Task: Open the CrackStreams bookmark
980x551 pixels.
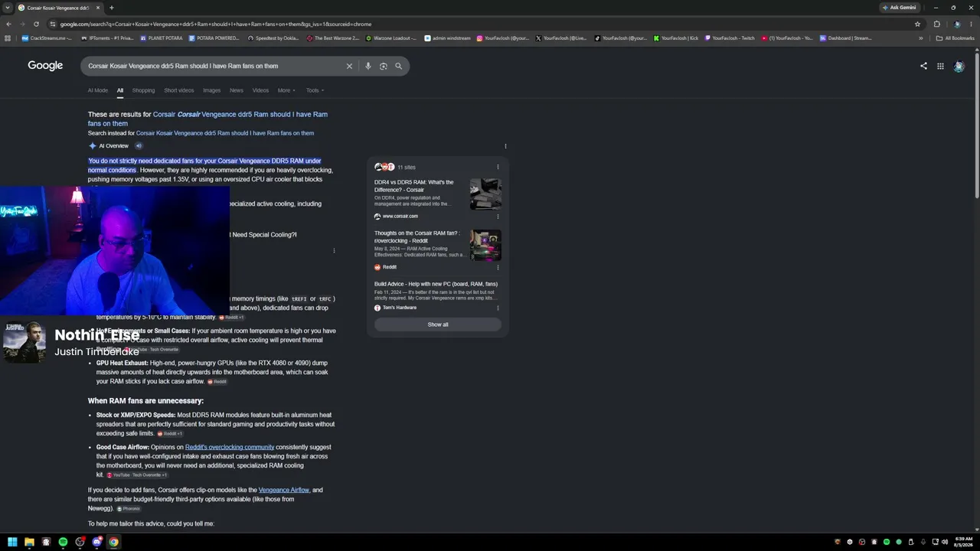Action: point(46,37)
